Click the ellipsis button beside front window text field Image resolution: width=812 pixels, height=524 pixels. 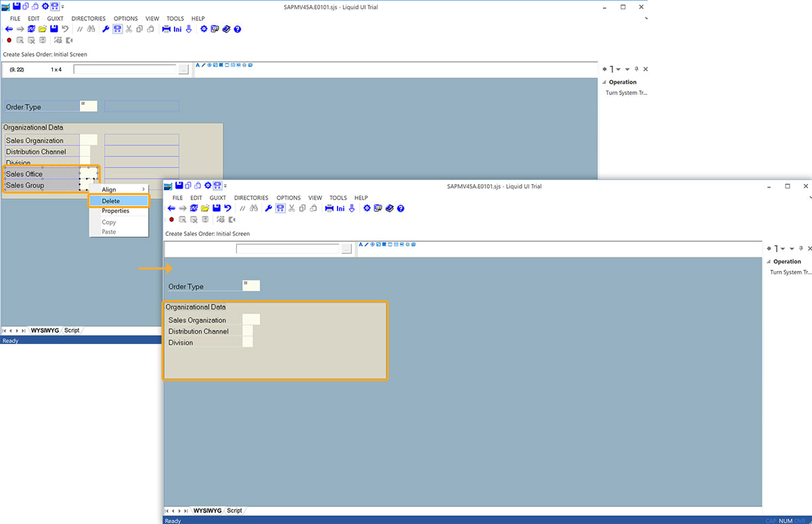coord(346,248)
